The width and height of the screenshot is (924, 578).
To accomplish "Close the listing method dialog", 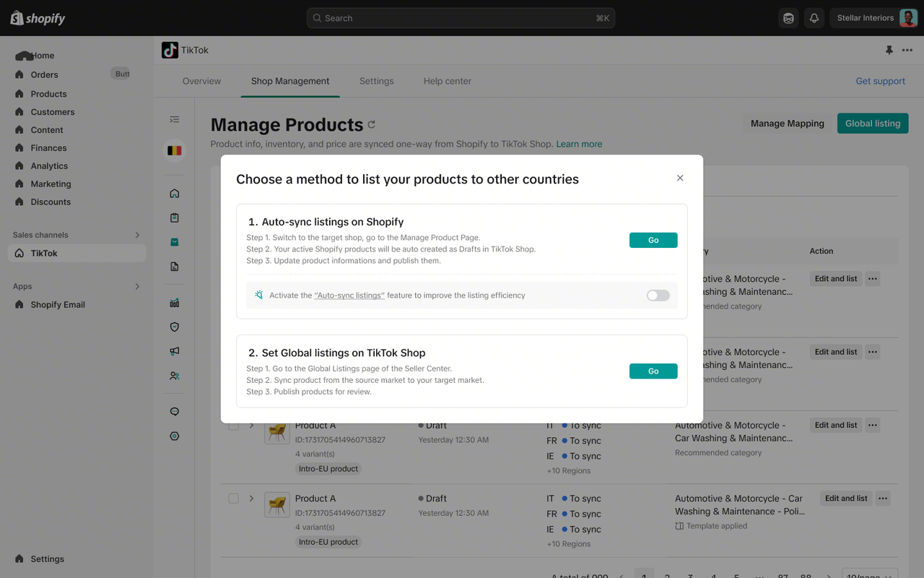I will click(x=680, y=178).
